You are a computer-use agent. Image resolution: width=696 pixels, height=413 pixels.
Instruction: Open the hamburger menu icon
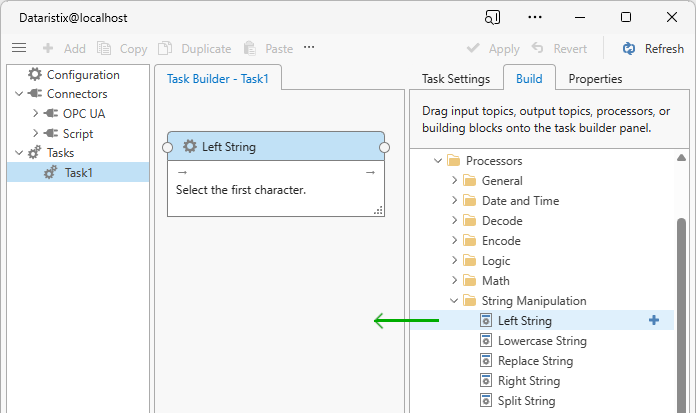click(x=19, y=48)
